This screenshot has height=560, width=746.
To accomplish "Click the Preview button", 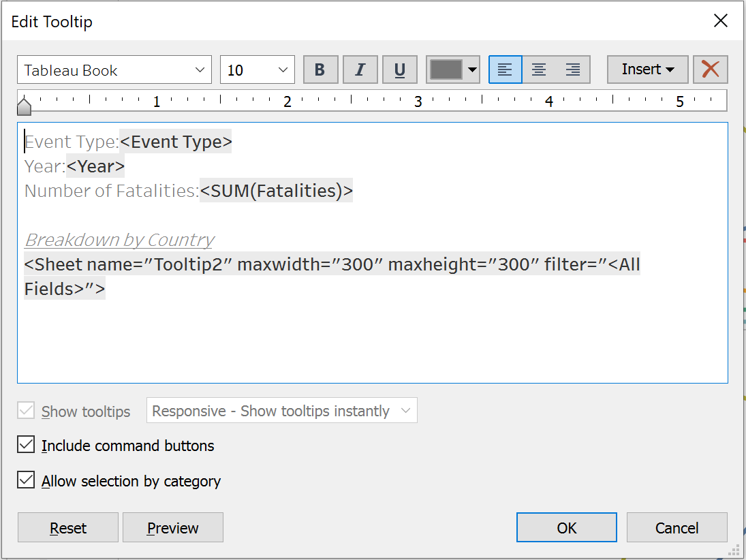I will [173, 528].
